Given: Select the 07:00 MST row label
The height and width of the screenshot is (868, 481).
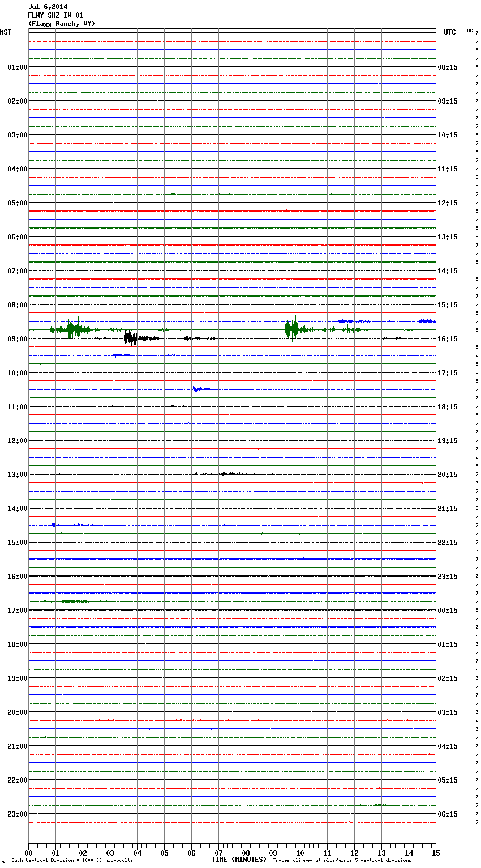Looking at the screenshot, I should click(x=18, y=271).
